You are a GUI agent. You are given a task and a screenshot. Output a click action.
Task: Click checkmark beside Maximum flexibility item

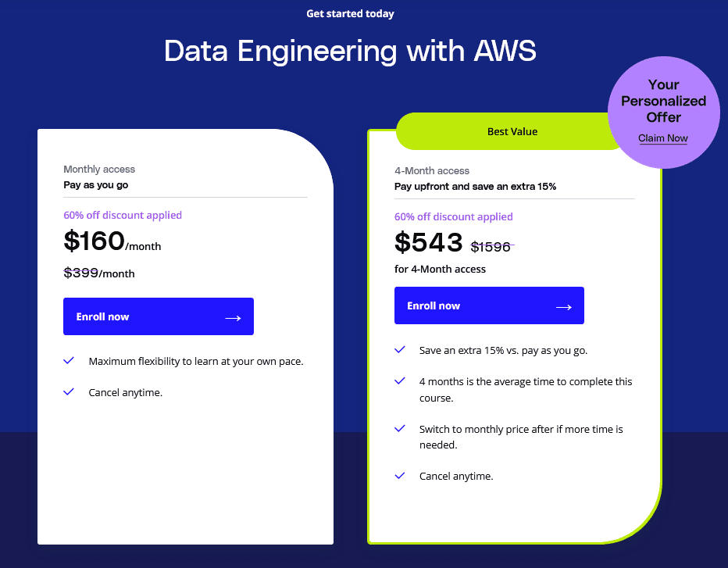[x=69, y=360]
